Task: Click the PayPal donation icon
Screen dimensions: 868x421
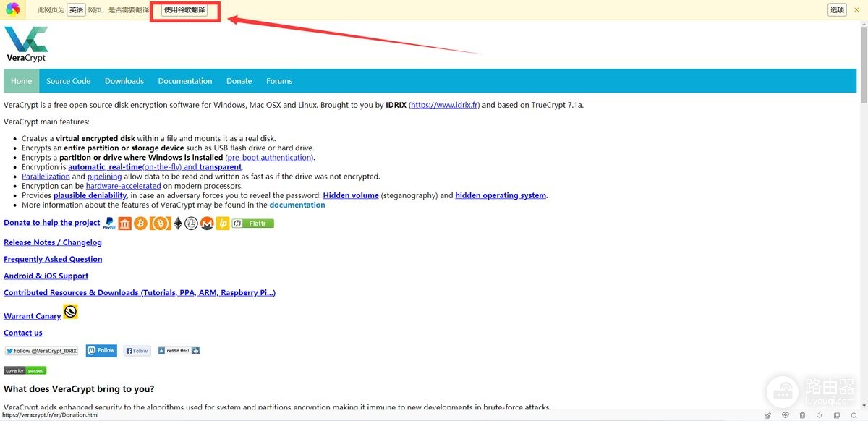Action: (x=109, y=223)
